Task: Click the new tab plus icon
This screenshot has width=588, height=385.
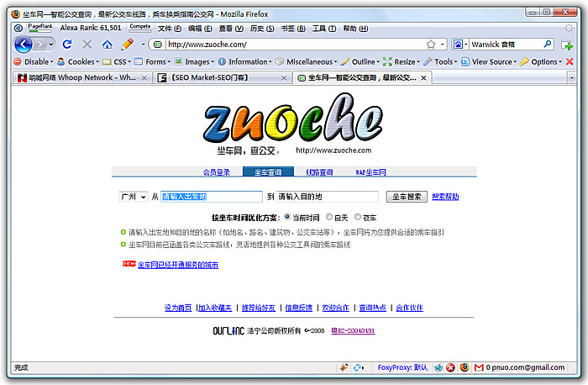Action: tap(567, 45)
